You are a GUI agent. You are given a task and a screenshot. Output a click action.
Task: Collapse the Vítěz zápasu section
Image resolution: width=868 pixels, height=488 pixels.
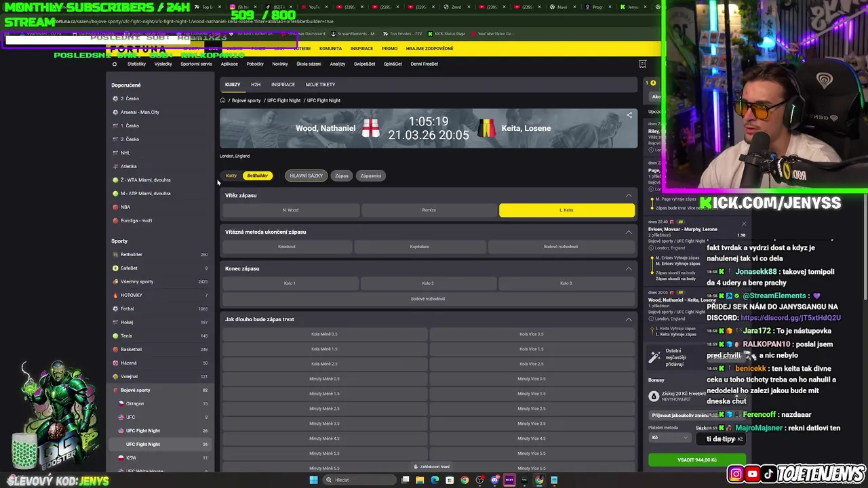pyautogui.click(x=629, y=195)
